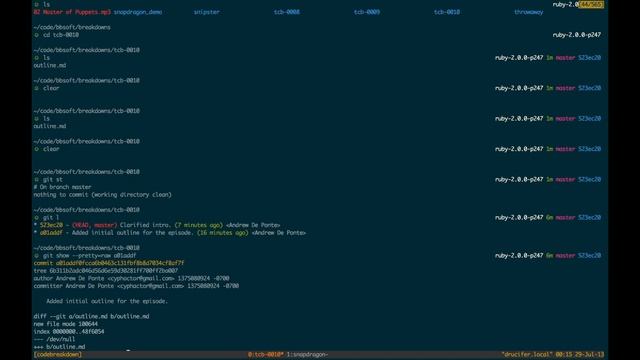Select the tmux window tab 0:tcb-0010*

point(266,354)
